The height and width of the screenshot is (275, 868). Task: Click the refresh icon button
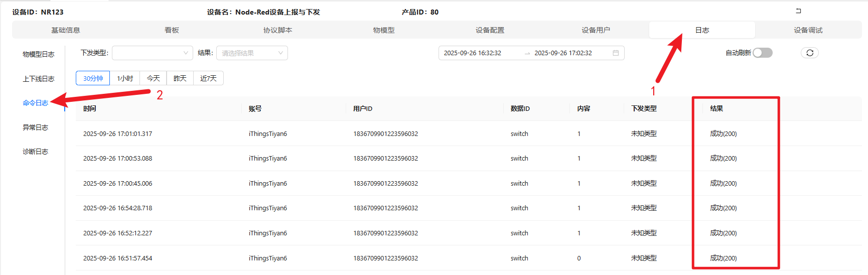coord(809,53)
